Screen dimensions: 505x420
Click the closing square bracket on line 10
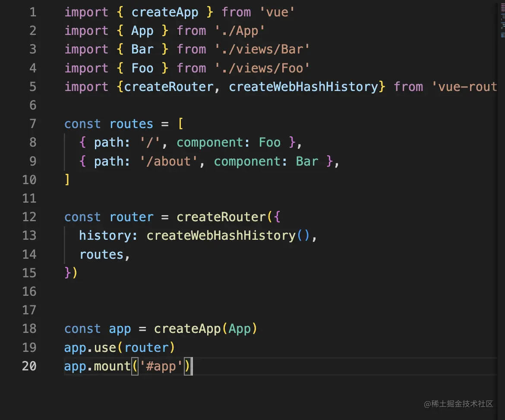67,179
